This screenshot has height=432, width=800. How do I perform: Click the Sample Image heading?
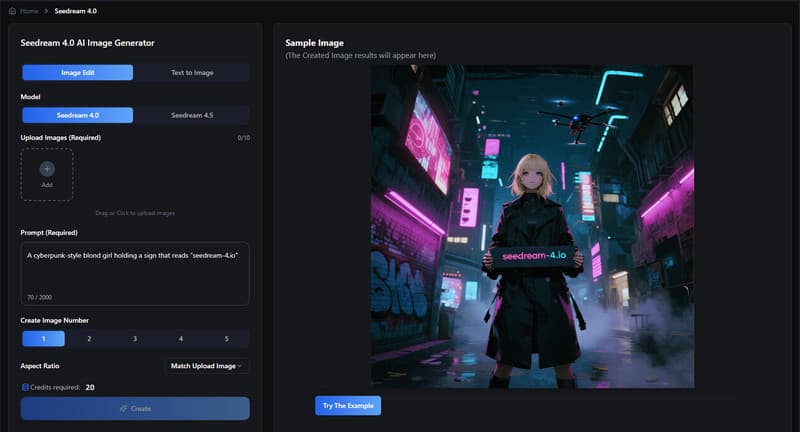pyautogui.click(x=314, y=43)
